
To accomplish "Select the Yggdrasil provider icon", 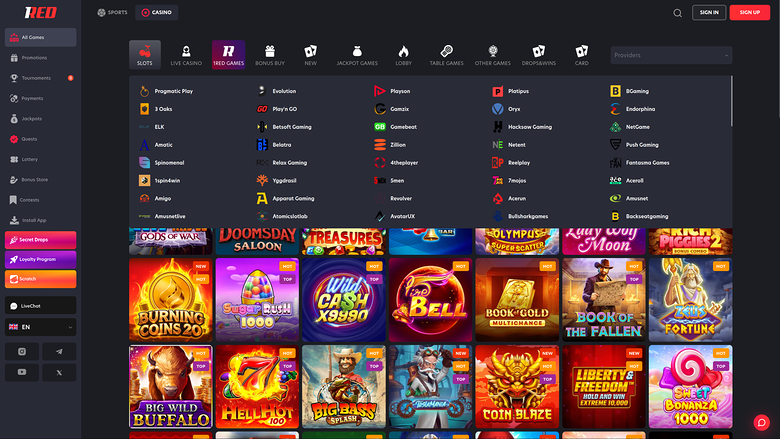I will pyautogui.click(x=262, y=180).
